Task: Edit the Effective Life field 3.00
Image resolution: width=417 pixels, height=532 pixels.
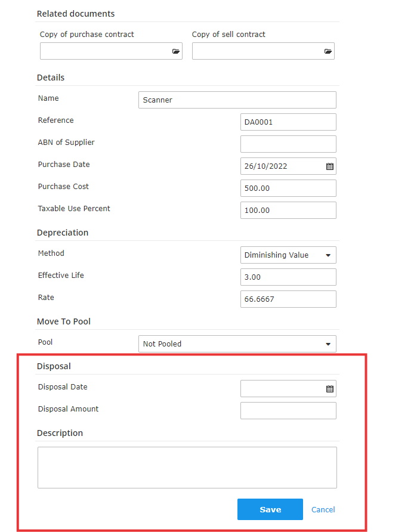Action: 288,277
